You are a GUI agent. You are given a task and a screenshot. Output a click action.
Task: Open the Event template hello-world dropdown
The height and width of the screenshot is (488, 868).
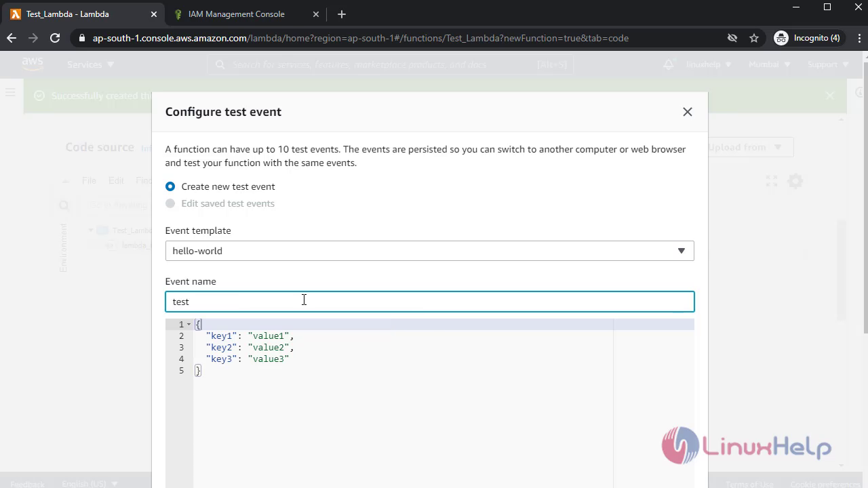pyautogui.click(x=429, y=251)
